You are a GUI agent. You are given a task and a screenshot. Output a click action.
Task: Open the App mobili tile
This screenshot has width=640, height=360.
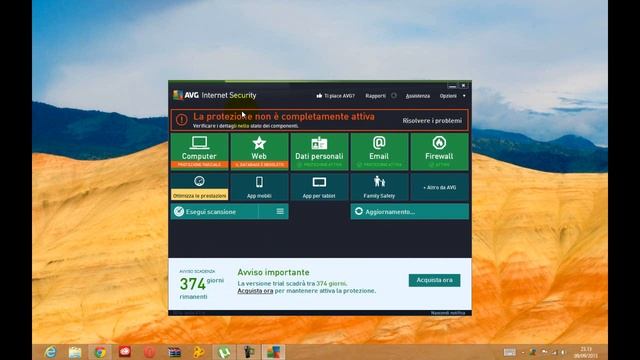point(259,187)
